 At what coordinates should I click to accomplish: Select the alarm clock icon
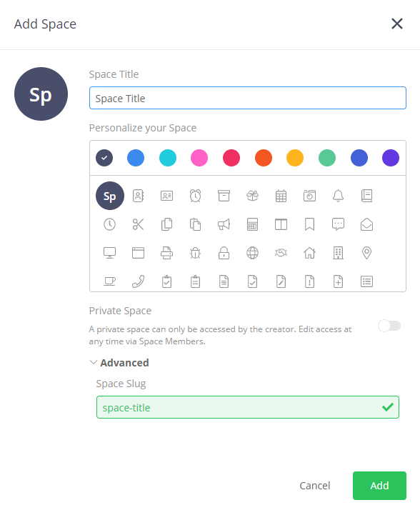[196, 196]
